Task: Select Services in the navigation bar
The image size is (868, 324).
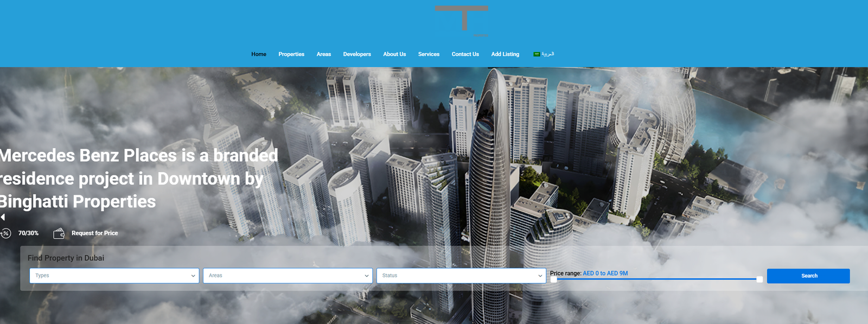Action: [x=429, y=54]
